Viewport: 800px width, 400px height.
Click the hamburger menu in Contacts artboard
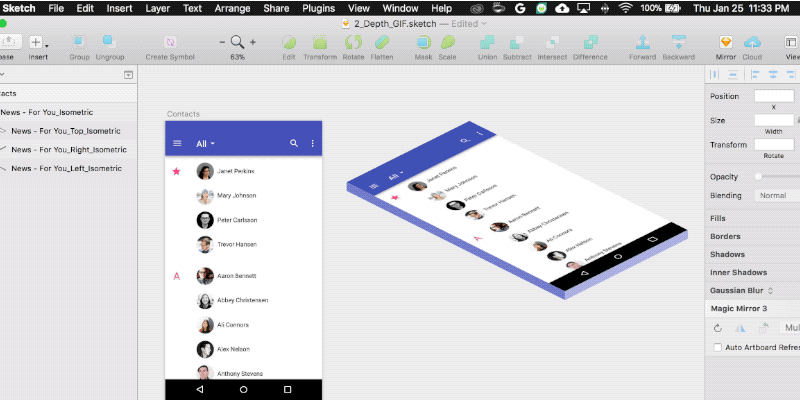coord(177,143)
